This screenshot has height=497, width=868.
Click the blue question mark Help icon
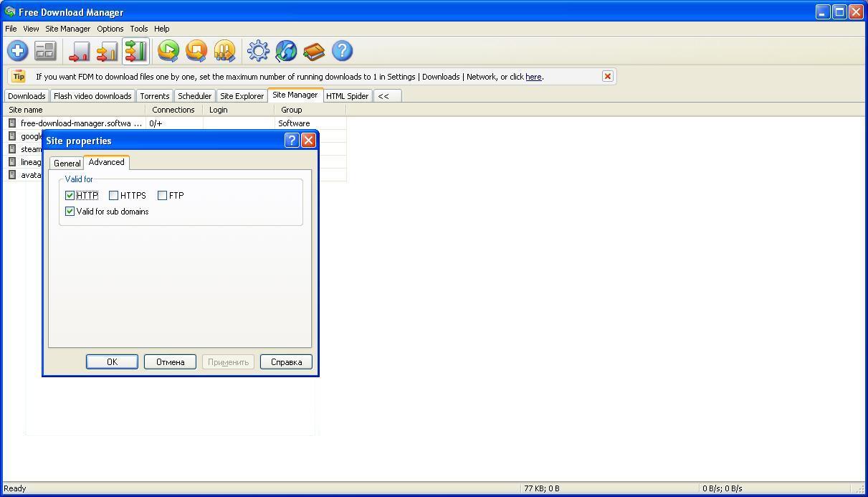coord(342,50)
